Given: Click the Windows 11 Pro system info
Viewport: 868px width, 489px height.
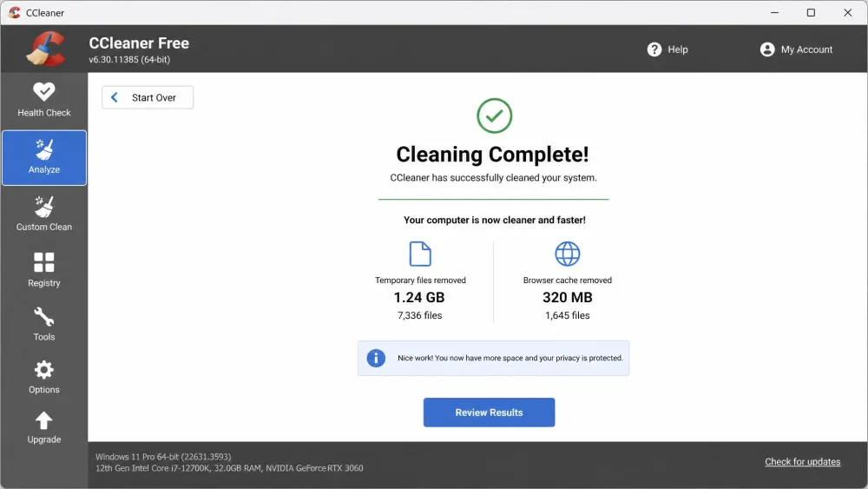Looking at the screenshot, I should (x=163, y=457).
